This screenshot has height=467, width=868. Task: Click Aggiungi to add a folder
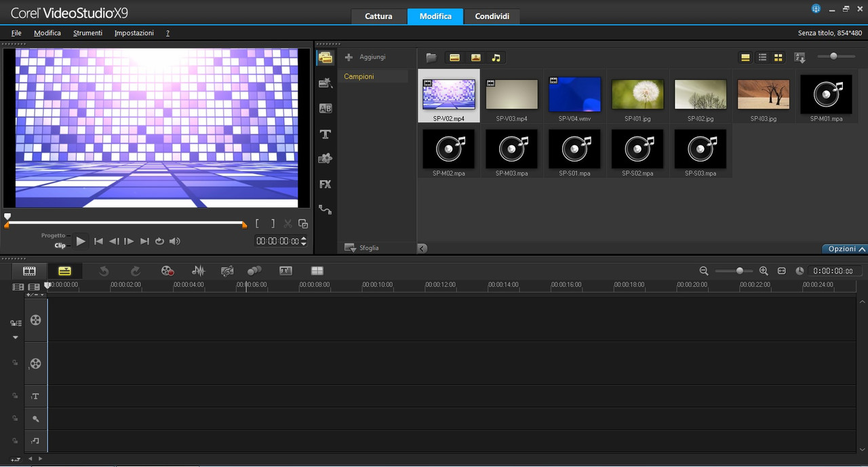[366, 57]
